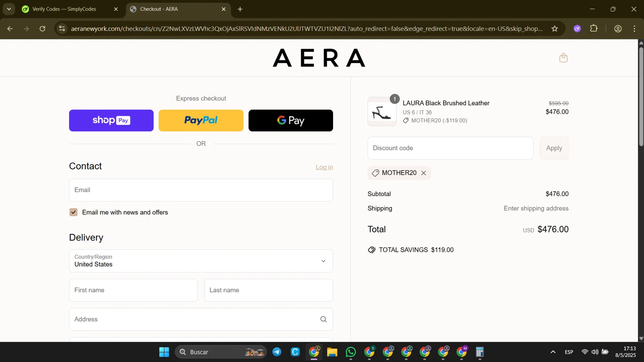Click the battery status icon

[605, 352]
